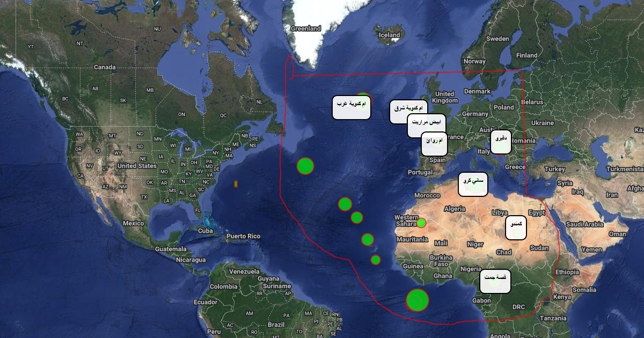644x338 pixels.
Task: Click the large green circle southeast of Newfoundland
Action: click(x=305, y=166)
